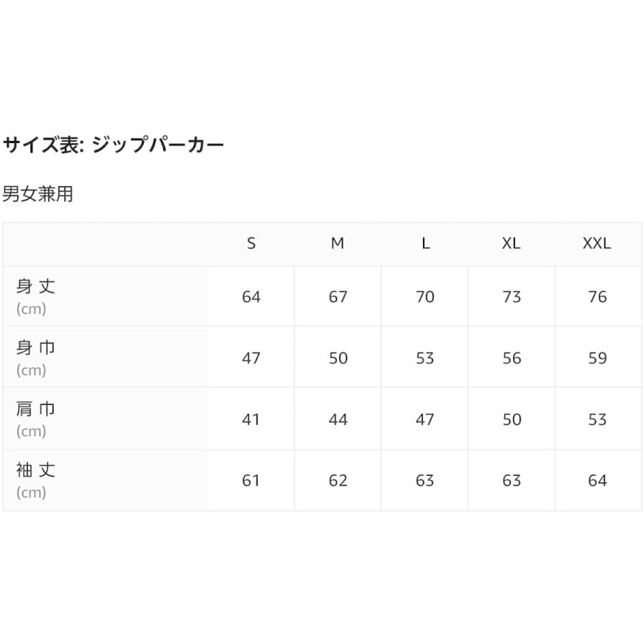Click the サイズ表: ジップパーカー heading
Image resolution: width=644 pixels, height=644 pixels.
pyautogui.click(x=113, y=145)
